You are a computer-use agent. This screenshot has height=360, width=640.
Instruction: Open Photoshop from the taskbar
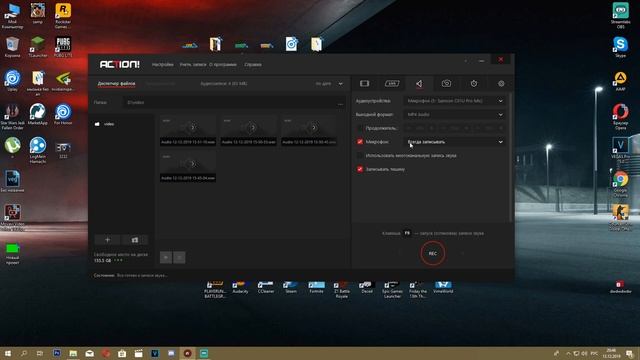click(57, 353)
